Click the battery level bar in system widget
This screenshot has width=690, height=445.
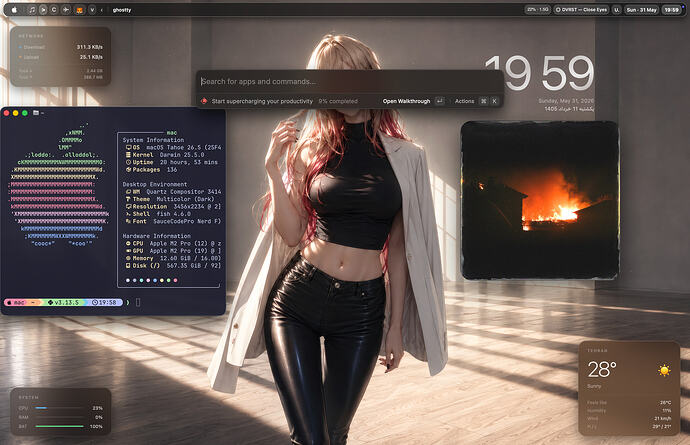pyautogui.click(x=59, y=426)
